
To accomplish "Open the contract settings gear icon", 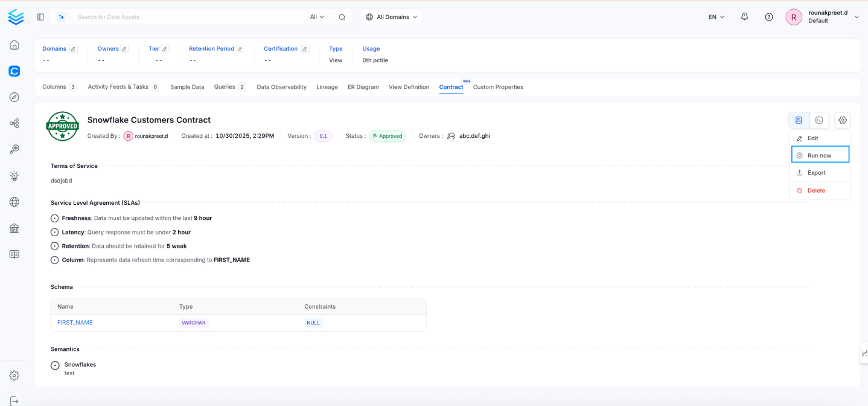I will point(843,120).
